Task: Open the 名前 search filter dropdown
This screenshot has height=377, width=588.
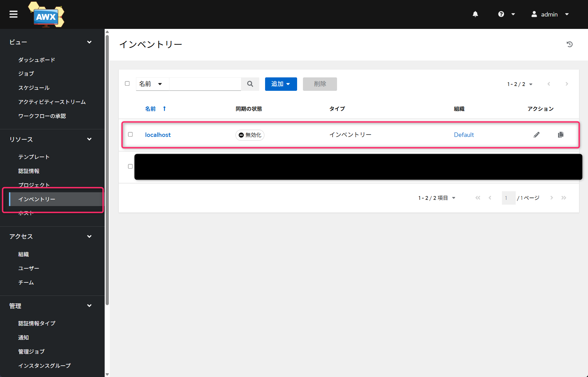Action: [x=152, y=84]
